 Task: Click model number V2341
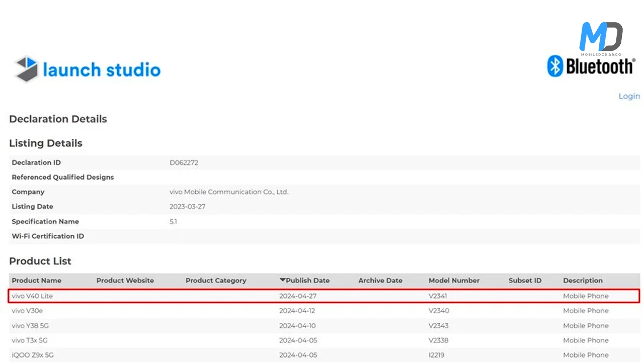point(437,296)
